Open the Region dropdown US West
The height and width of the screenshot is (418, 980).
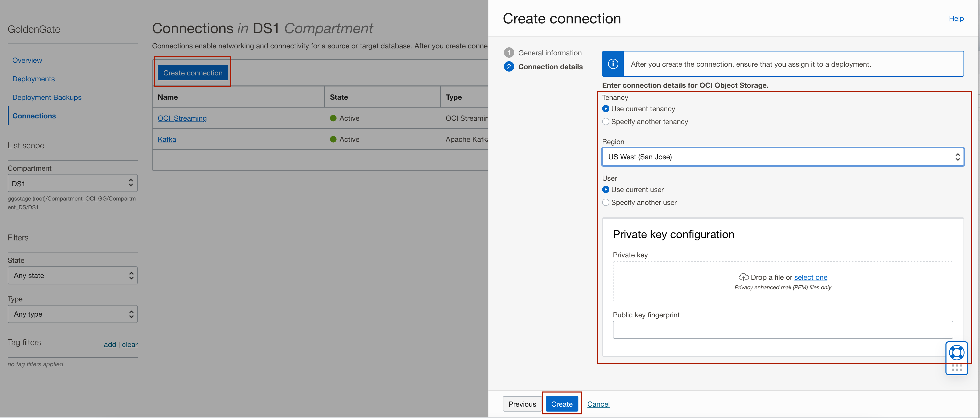click(782, 157)
